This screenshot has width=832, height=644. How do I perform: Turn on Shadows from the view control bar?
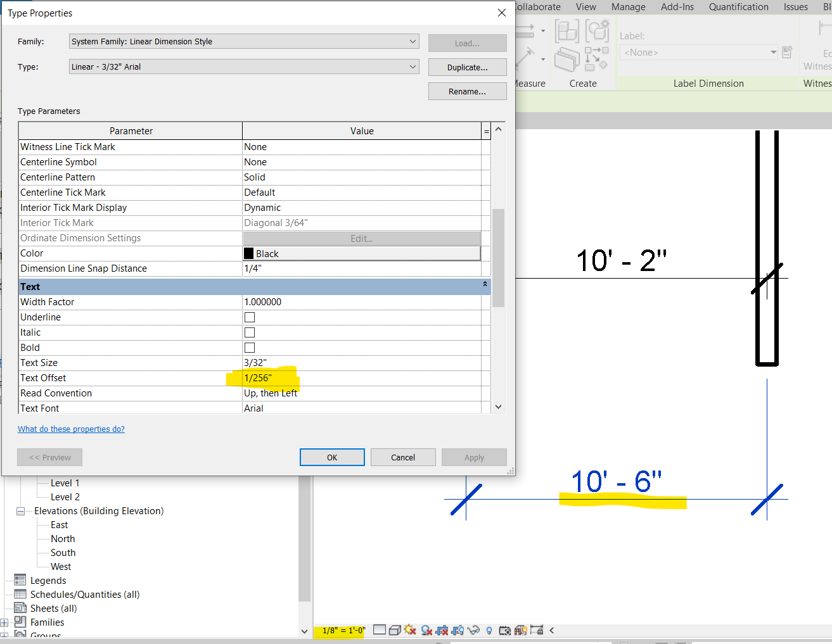426,629
